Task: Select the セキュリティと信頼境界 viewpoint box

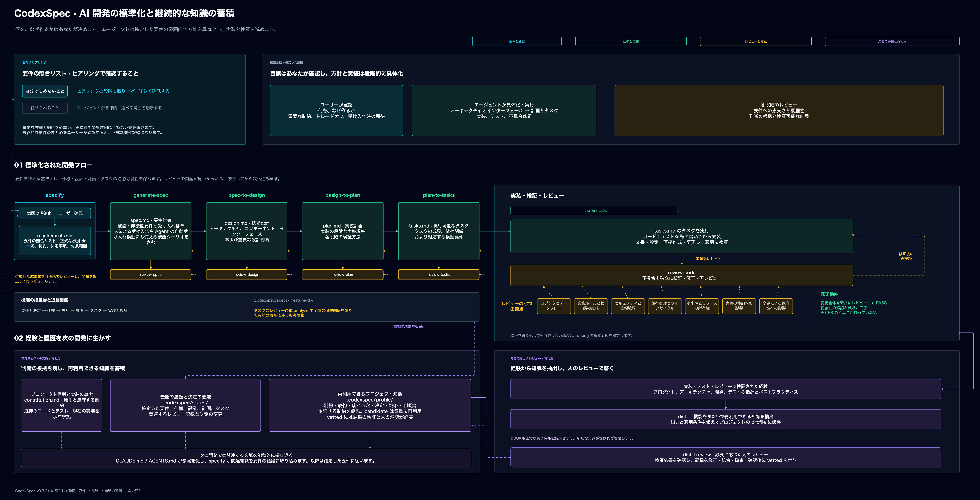Action: (x=628, y=306)
